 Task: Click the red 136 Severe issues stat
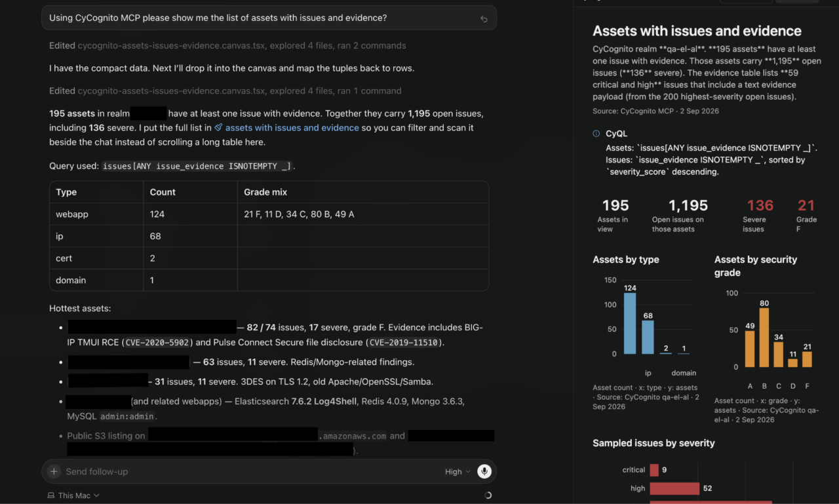(760, 215)
